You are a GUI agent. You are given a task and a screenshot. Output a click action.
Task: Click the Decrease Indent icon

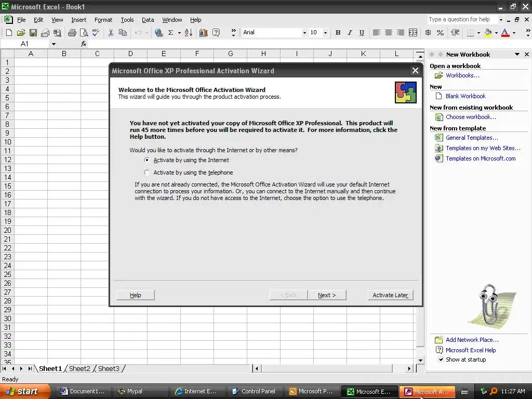tap(455, 33)
